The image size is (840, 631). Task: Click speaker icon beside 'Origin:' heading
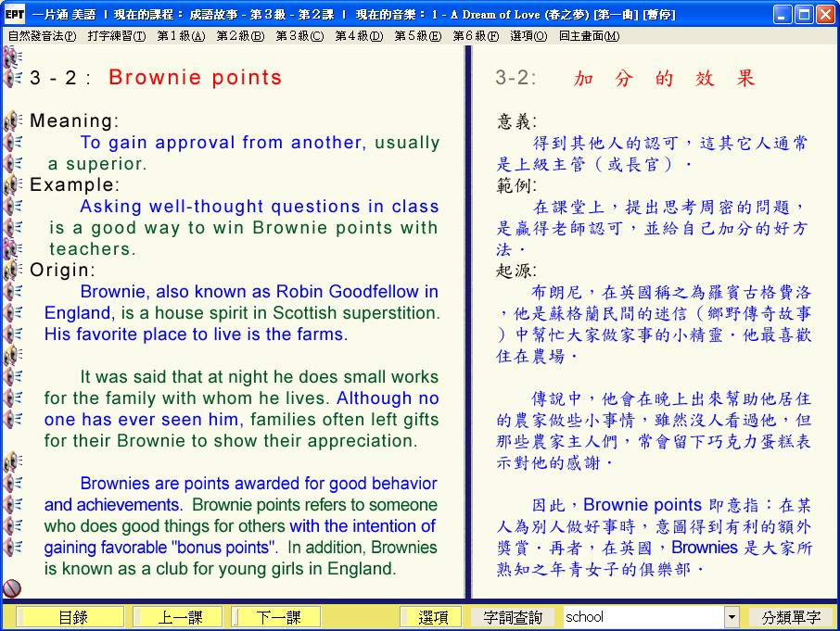(x=13, y=271)
